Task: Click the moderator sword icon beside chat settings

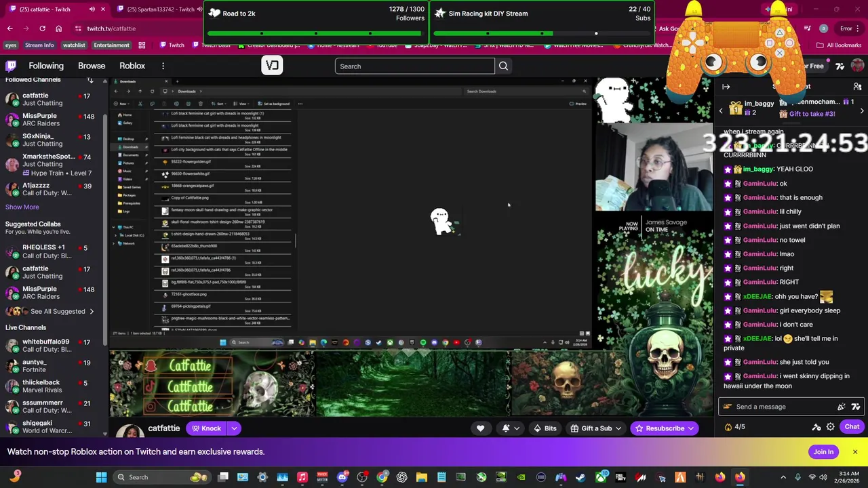Action: (x=816, y=427)
